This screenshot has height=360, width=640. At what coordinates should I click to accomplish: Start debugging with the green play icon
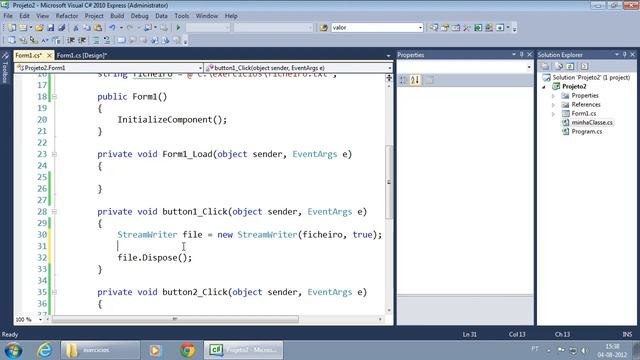178,28
